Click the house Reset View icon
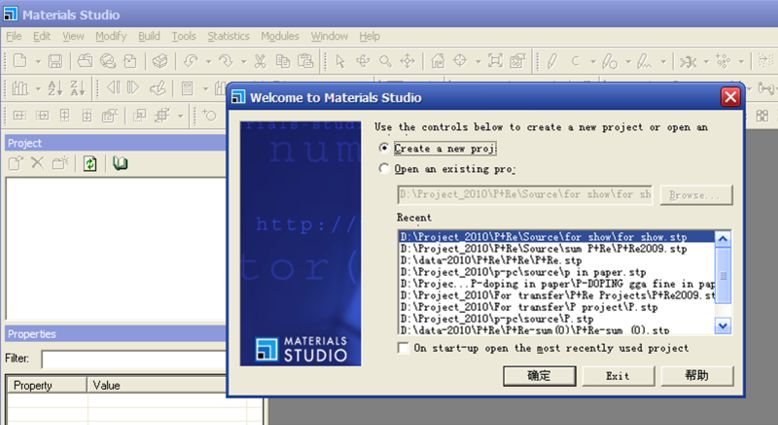Screen dimensions: 778x425 [438, 61]
